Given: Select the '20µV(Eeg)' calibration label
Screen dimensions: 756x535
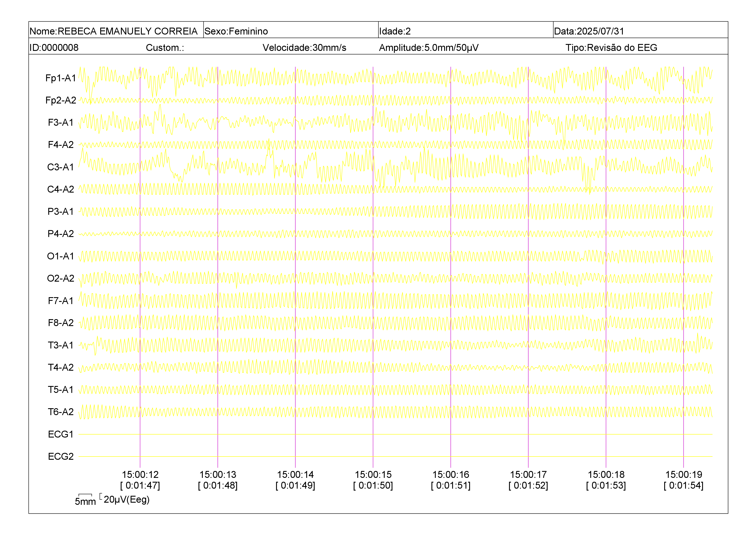Looking at the screenshot, I should click(x=127, y=500).
